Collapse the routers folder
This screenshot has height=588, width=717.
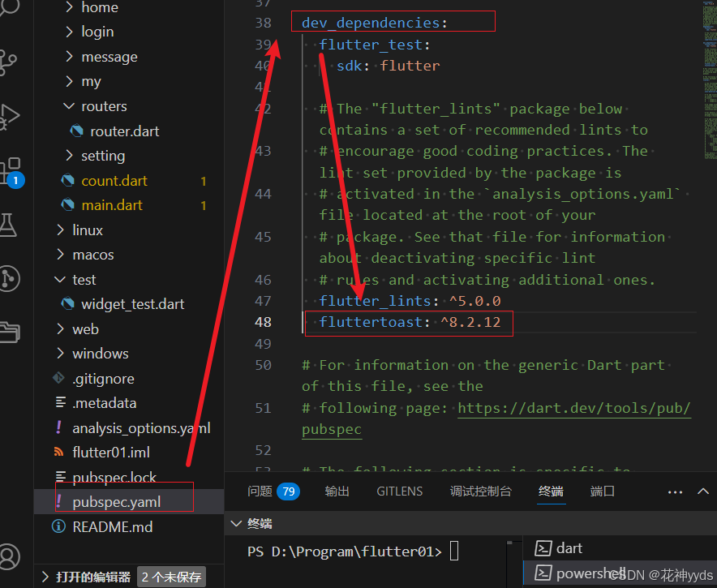pos(69,106)
